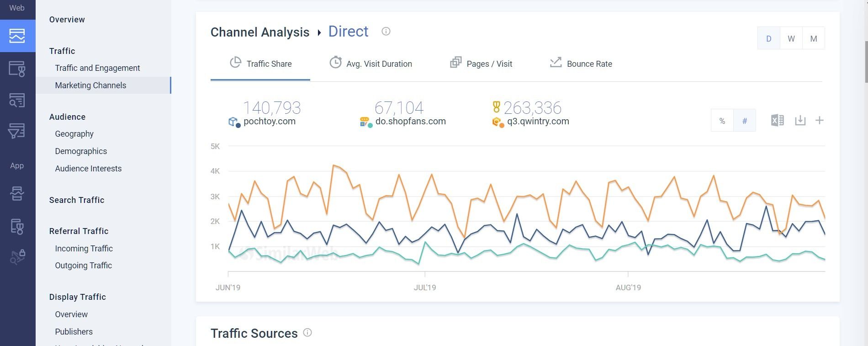Switch chart granularity to Daily (D)
The image size is (868, 346).
tap(769, 38)
